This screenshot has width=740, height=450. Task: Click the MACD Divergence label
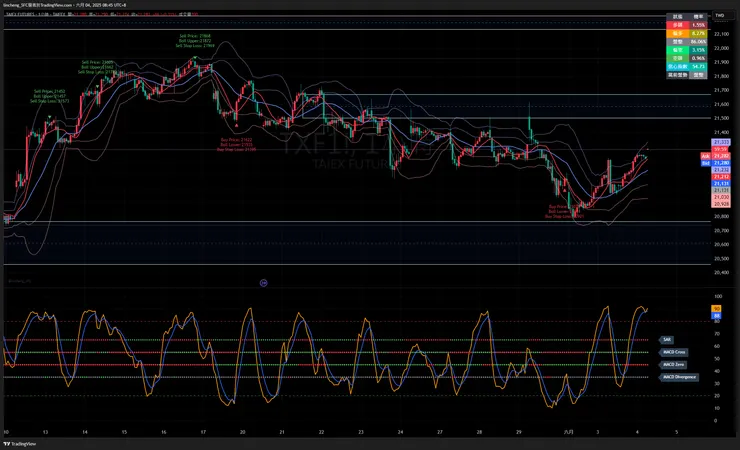(x=679, y=377)
